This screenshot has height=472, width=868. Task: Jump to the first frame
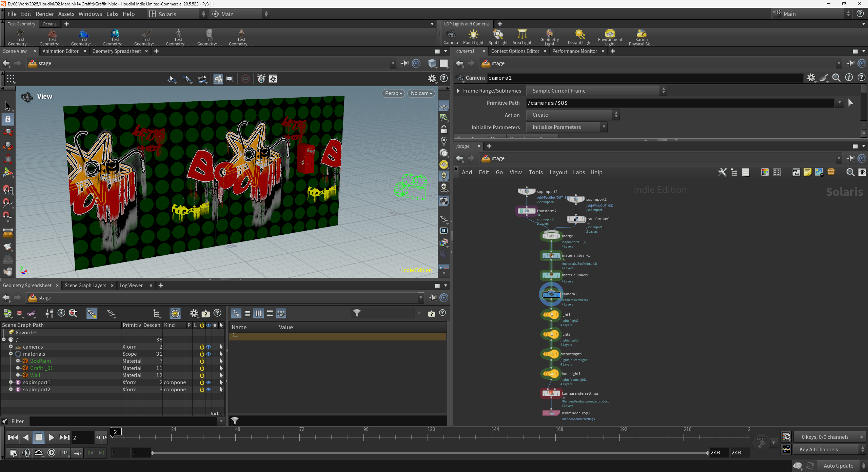tap(13, 437)
